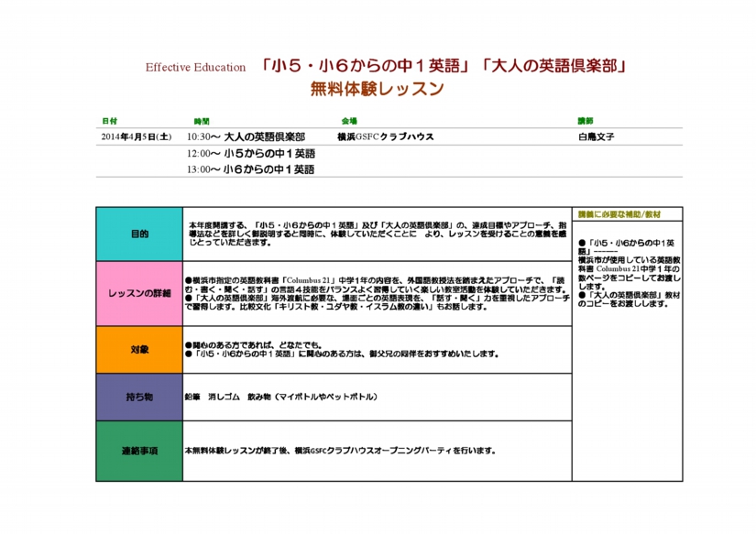Click the オープニングパーティ notice text
Screen dimensions: 756x534
tap(340, 451)
